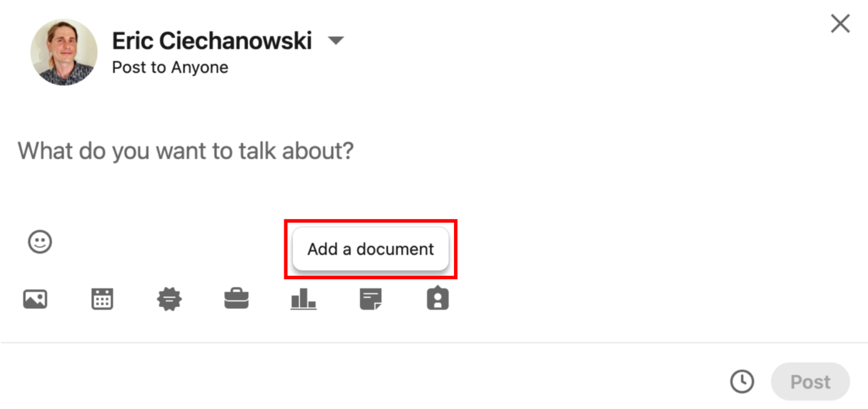Add a document via sticky note icon
The height and width of the screenshot is (409, 868).
coord(370,299)
